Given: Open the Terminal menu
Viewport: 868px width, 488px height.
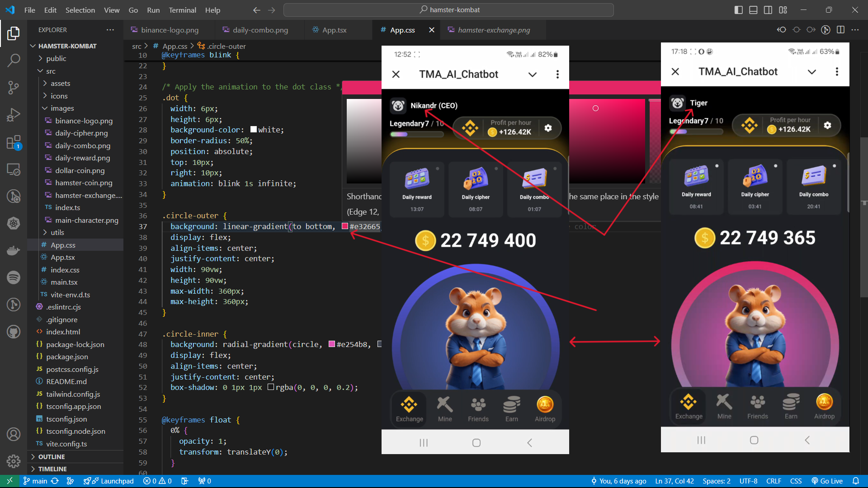Looking at the screenshot, I should pyautogui.click(x=182, y=10).
